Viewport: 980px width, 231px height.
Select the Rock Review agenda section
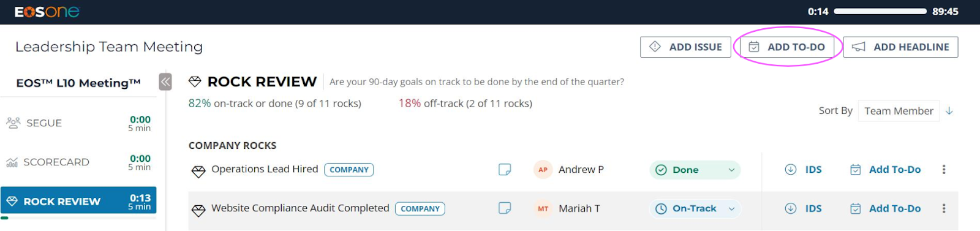pyautogui.click(x=78, y=201)
